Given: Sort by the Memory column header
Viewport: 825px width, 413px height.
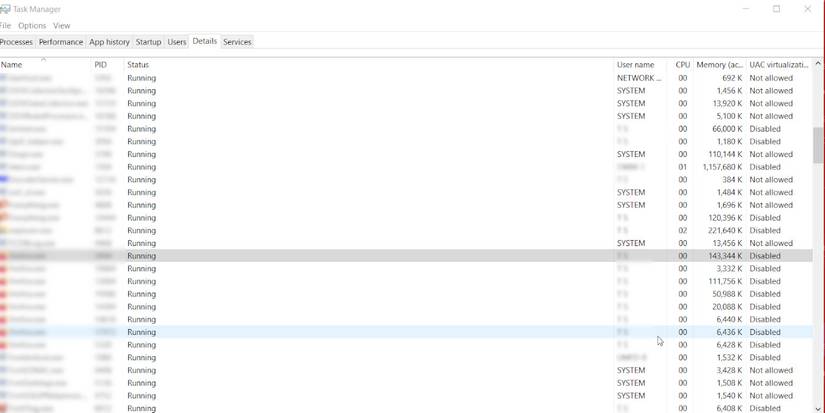Looking at the screenshot, I should point(720,65).
